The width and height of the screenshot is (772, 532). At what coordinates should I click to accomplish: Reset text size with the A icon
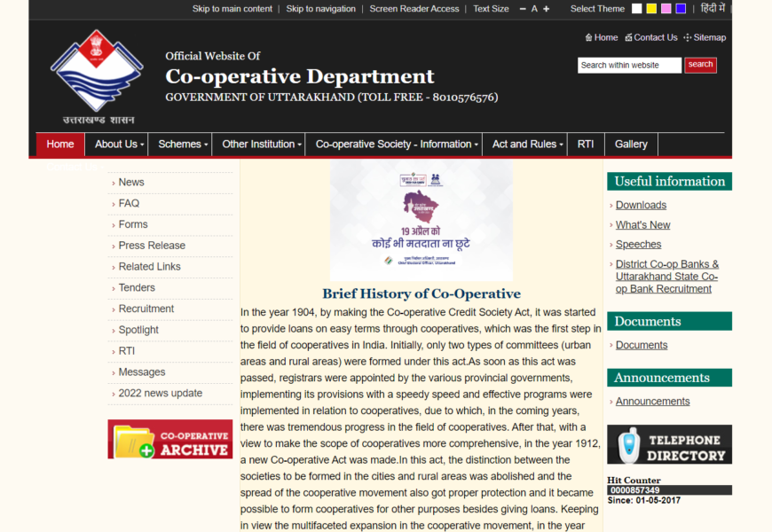[x=534, y=9]
